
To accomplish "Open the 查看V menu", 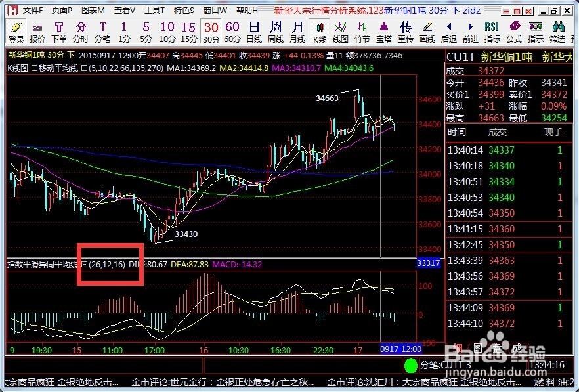I will tap(125, 10).
